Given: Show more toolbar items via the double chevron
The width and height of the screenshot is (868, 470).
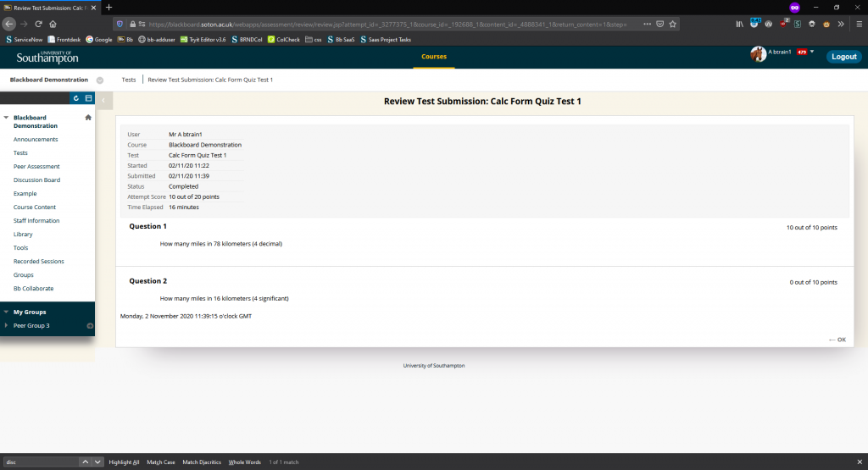Looking at the screenshot, I should click(840, 24).
